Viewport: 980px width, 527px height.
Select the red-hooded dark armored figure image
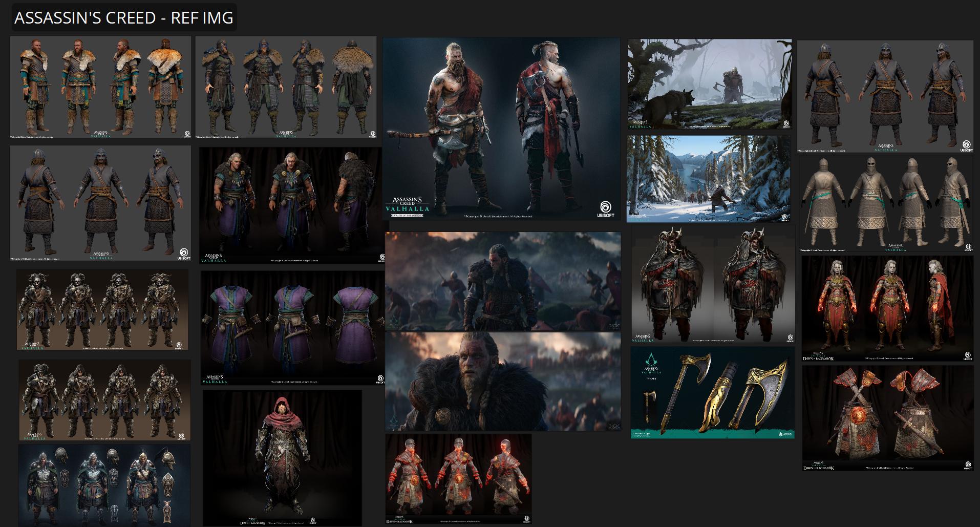(x=282, y=458)
